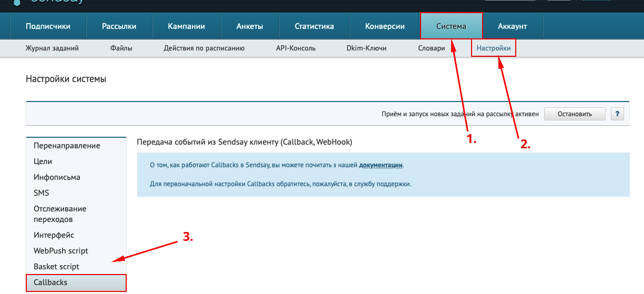
Task: Open the API-Консоль submenu item
Action: point(296,48)
